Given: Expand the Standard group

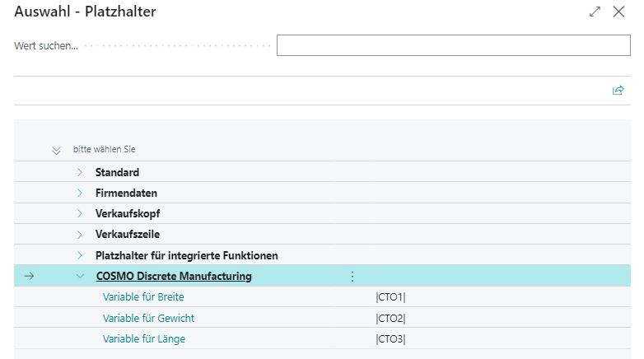Looking at the screenshot, I should [80, 172].
